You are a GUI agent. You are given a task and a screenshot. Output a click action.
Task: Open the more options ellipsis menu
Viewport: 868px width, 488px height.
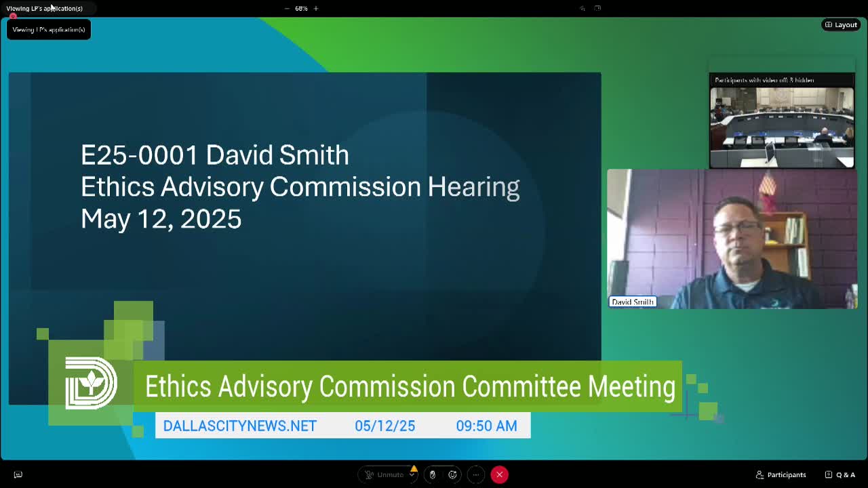point(476,474)
